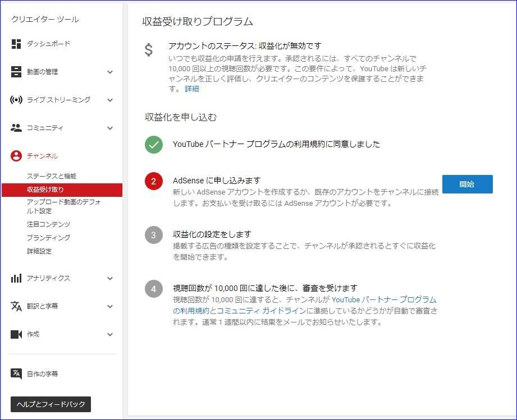Click AdSense に申し込みます step title

click(217, 181)
